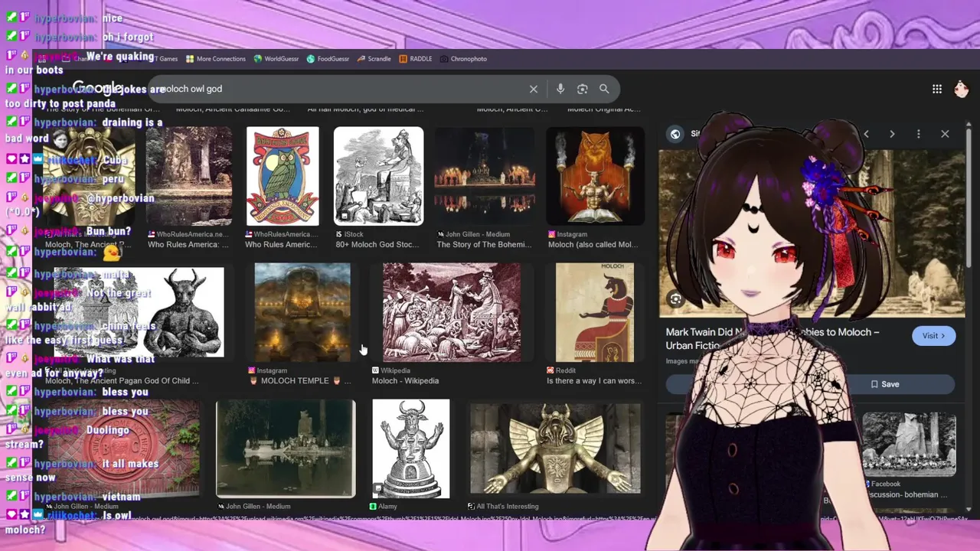Open the Scrandle bookmark
This screenshot has width=980, height=551.
374,59
